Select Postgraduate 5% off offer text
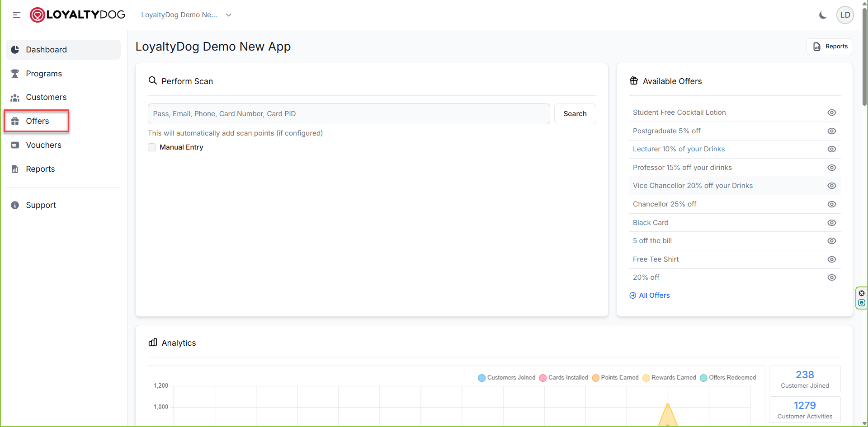 coord(666,131)
